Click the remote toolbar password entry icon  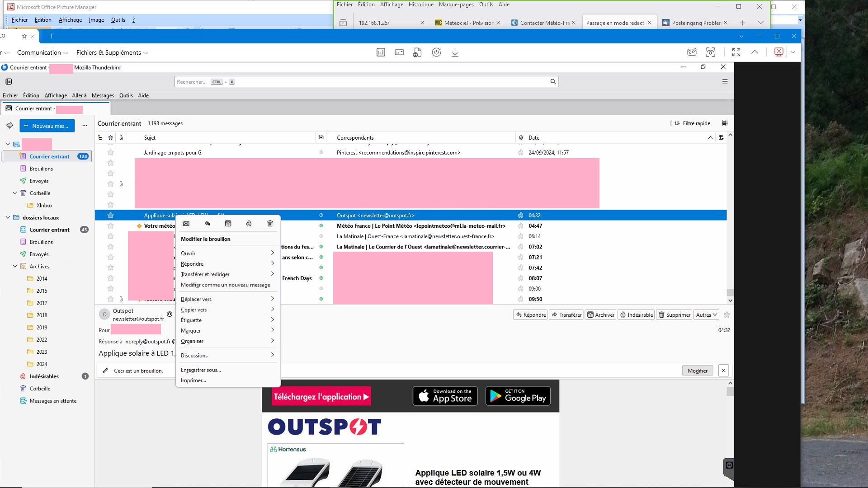point(399,52)
